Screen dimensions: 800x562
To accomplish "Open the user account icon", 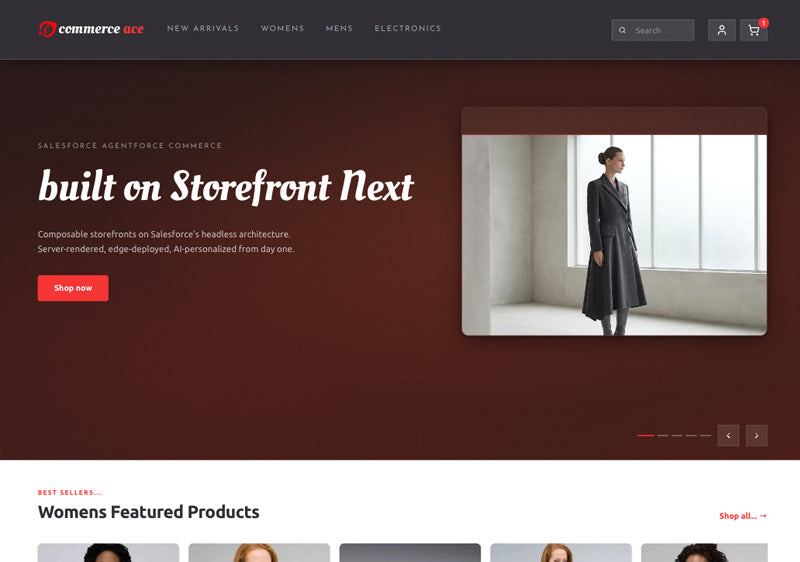I will [721, 30].
